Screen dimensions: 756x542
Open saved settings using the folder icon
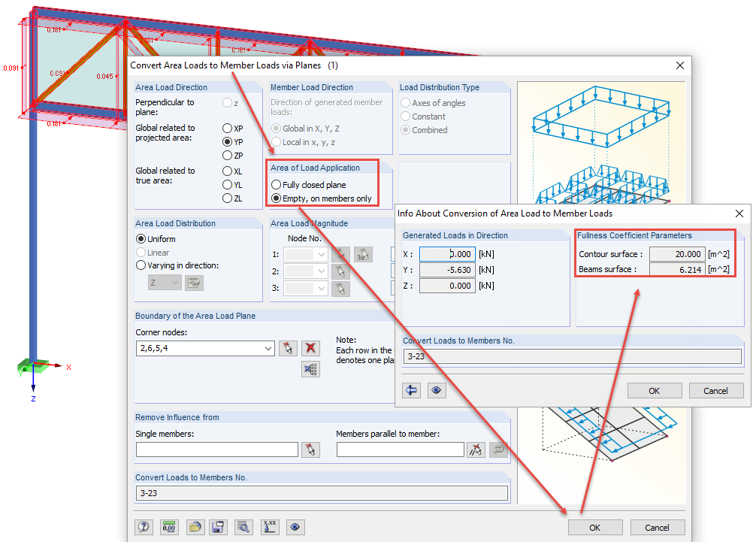tap(195, 527)
